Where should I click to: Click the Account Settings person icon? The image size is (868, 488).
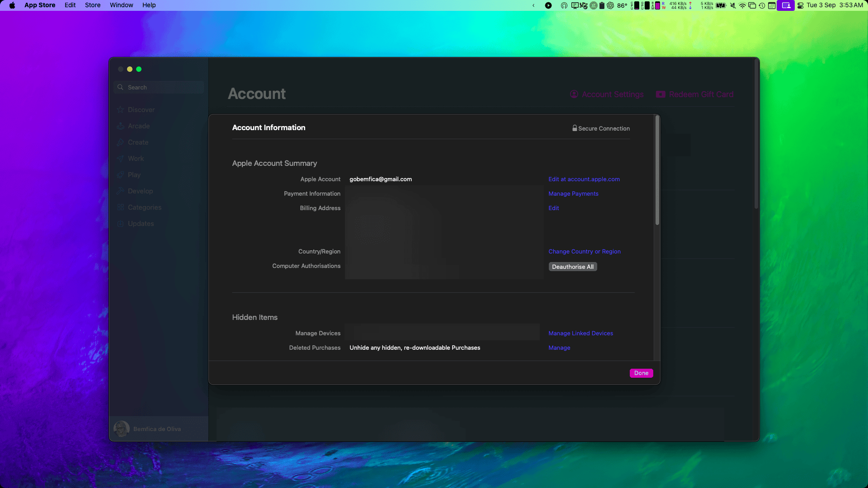click(574, 94)
